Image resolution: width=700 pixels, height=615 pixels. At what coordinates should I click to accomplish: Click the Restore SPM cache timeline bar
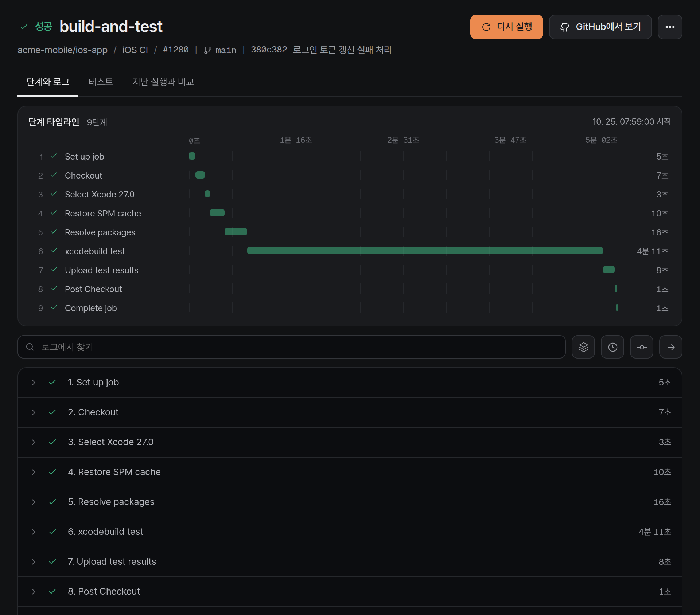(217, 213)
